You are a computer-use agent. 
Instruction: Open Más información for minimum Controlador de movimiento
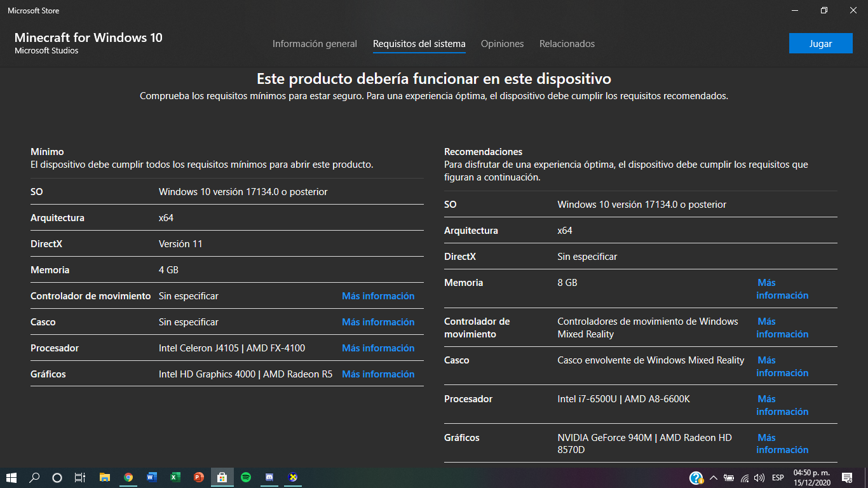[378, 296]
